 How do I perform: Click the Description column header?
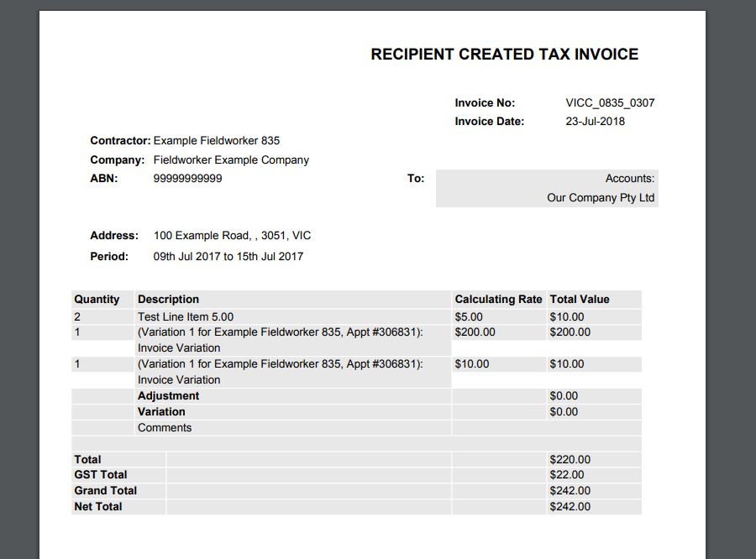(x=169, y=299)
